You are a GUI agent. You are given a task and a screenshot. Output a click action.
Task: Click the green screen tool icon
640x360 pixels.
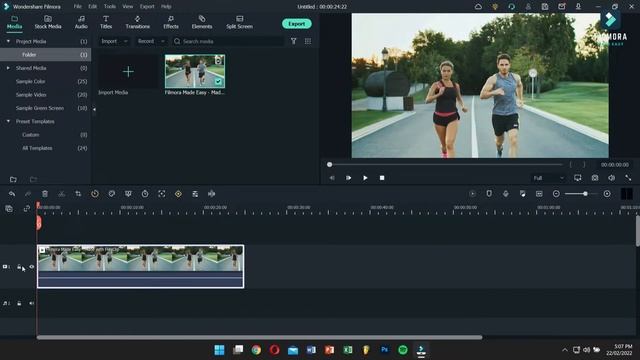(128, 194)
